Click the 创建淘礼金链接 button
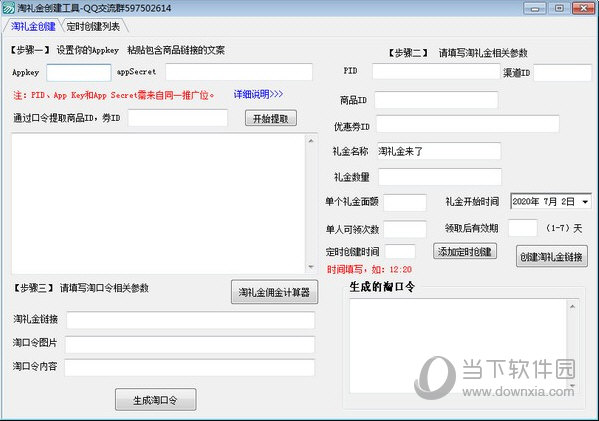This screenshot has height=421, width=599. [x=552, y=256]
